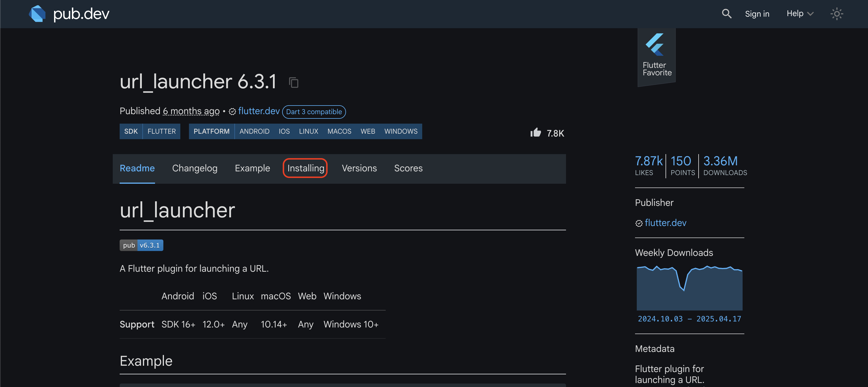Click the thumbs up like icon
Image resolution: width=868 pixels, height=387 pixels.
click(536, 133)
